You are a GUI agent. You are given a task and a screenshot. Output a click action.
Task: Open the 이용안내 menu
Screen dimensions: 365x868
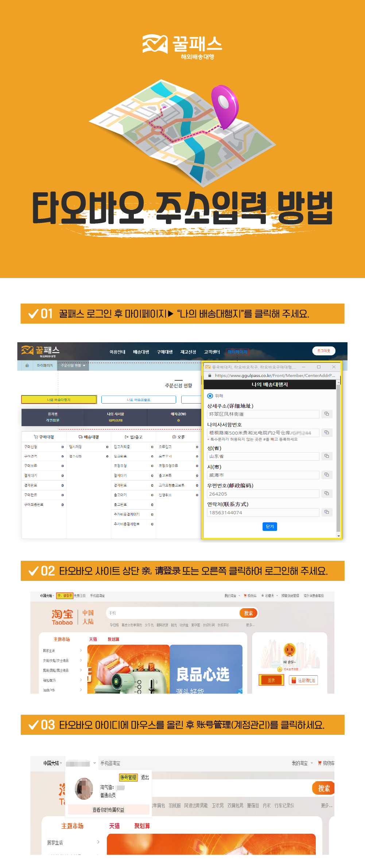coord(117,352)
